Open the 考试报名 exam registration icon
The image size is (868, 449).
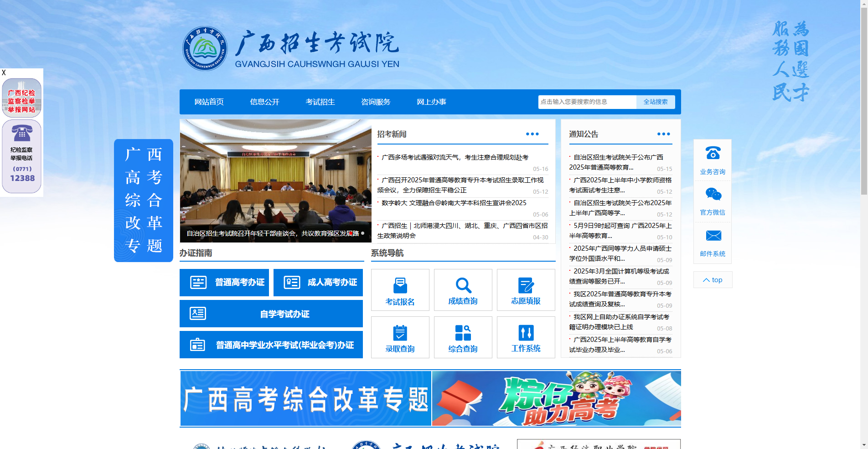pos(400,290)
